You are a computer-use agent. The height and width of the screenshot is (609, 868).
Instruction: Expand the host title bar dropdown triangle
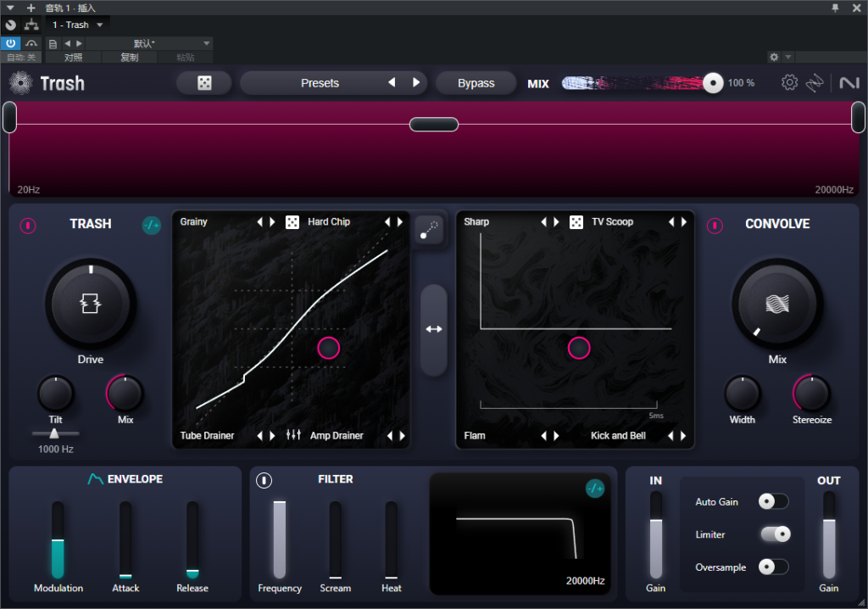click(x=10, y=8)
